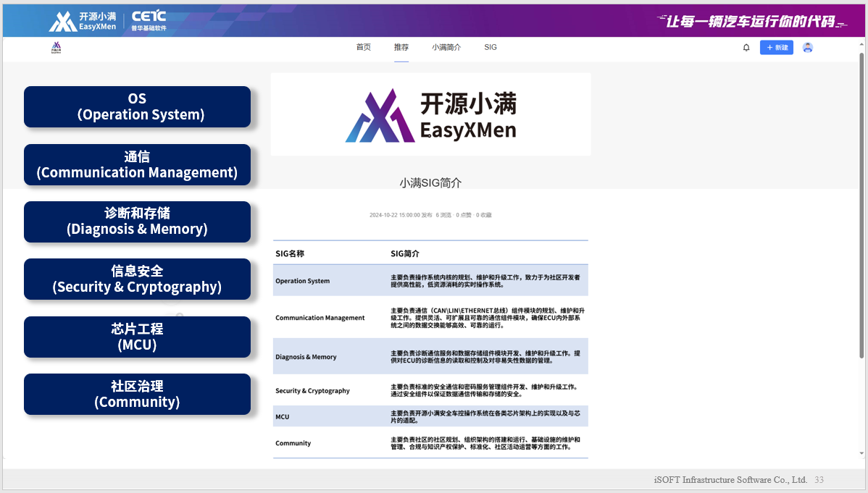Click the 芯片工程 (MCU) button
The width and height of the screenshot is (868, 493).
[137, 337]
